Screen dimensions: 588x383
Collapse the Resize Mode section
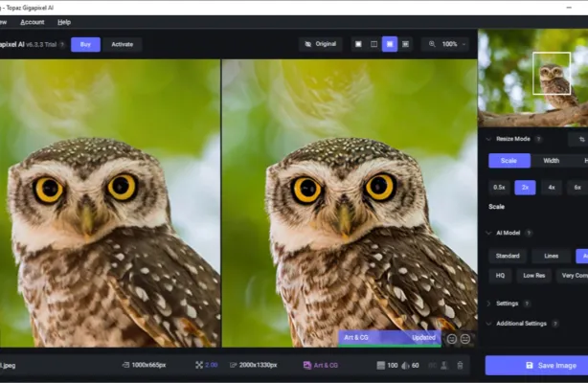click(488, 139)
